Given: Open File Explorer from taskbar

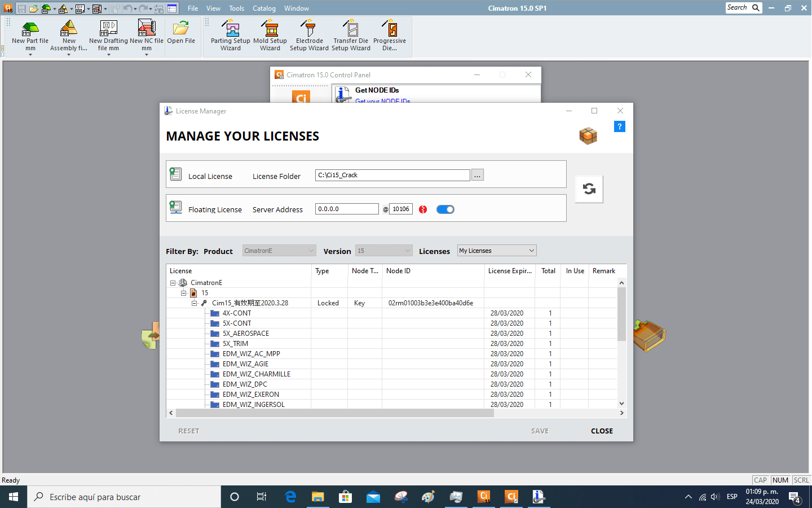Looking at the screenshot, I should [x=318, y=497].
